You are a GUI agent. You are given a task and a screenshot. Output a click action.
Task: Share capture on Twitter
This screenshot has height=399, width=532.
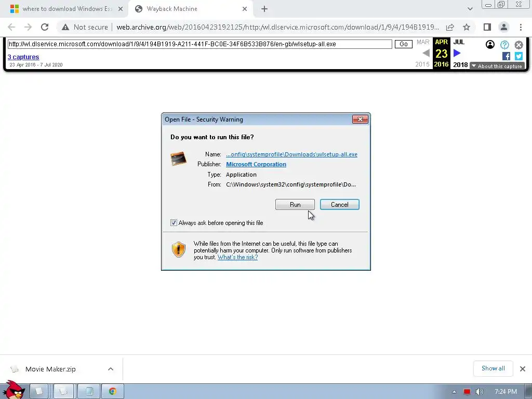tap(518, 56)
